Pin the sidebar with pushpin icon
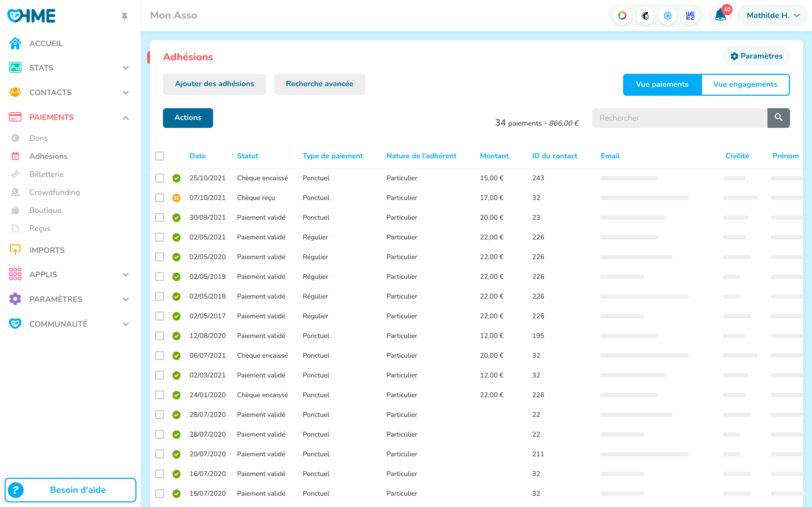812x507 pixels. click(125, 16)
